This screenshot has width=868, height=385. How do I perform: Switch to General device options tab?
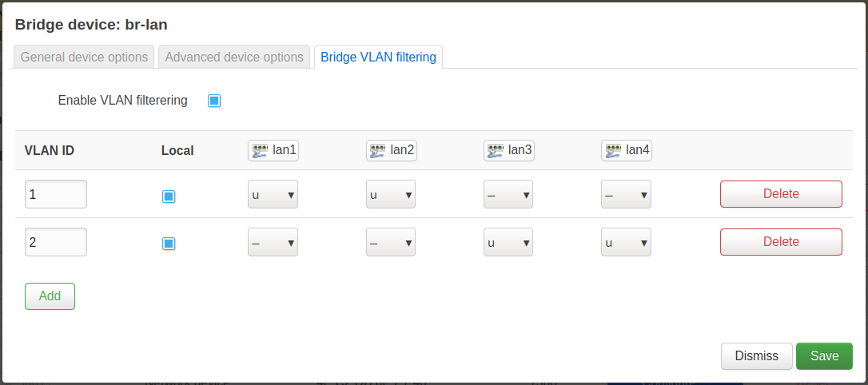click(x=84, y=58)
